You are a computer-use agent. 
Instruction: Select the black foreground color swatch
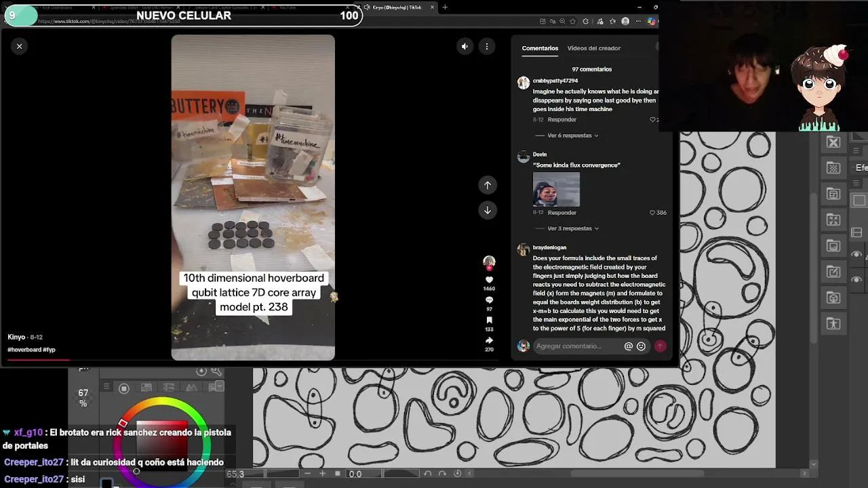(106, 483)
